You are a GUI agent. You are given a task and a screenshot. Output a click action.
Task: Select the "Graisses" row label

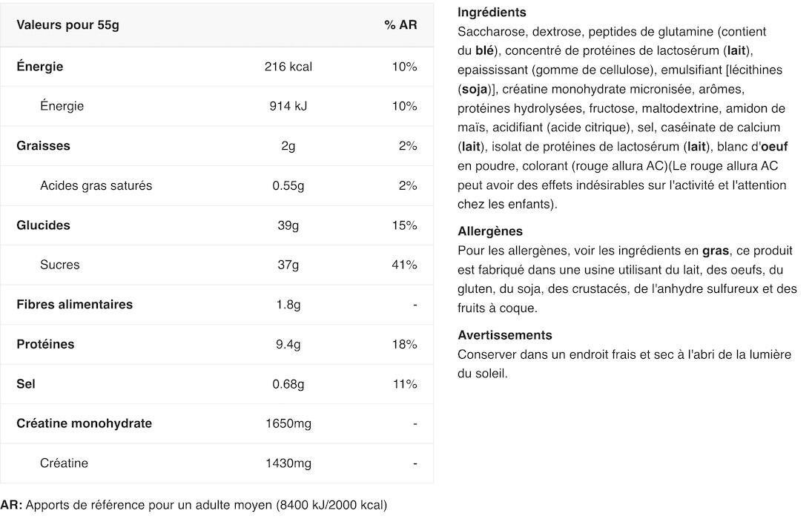point(43,146)
